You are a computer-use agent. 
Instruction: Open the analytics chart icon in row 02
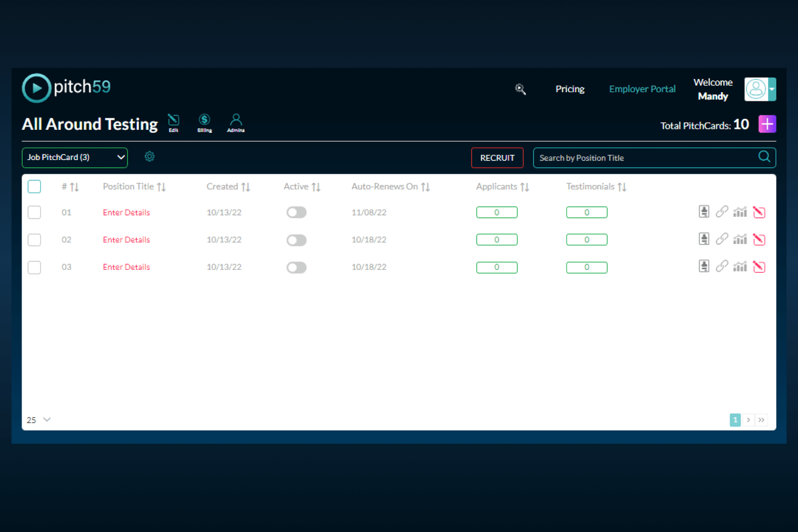(740, 239)
